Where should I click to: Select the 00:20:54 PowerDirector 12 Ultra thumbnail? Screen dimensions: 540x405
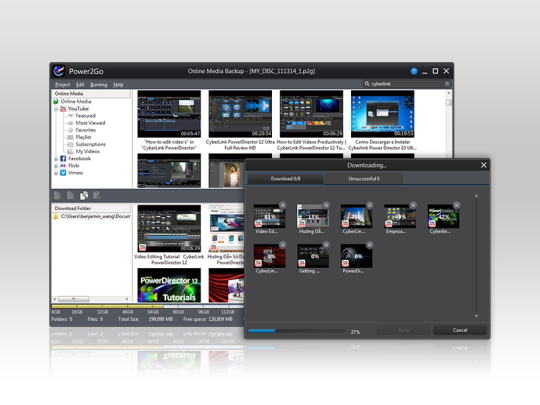click(240, 114)
